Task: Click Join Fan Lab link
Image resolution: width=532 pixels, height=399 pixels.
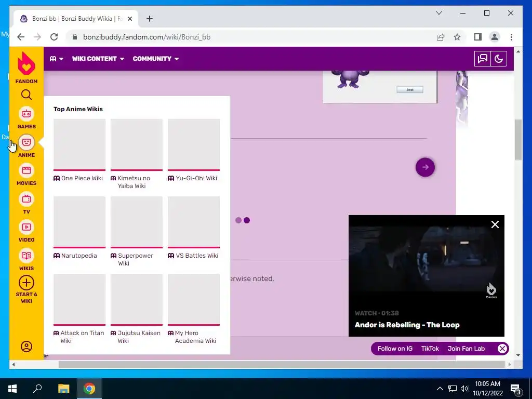Action: (x=466, y=349)
